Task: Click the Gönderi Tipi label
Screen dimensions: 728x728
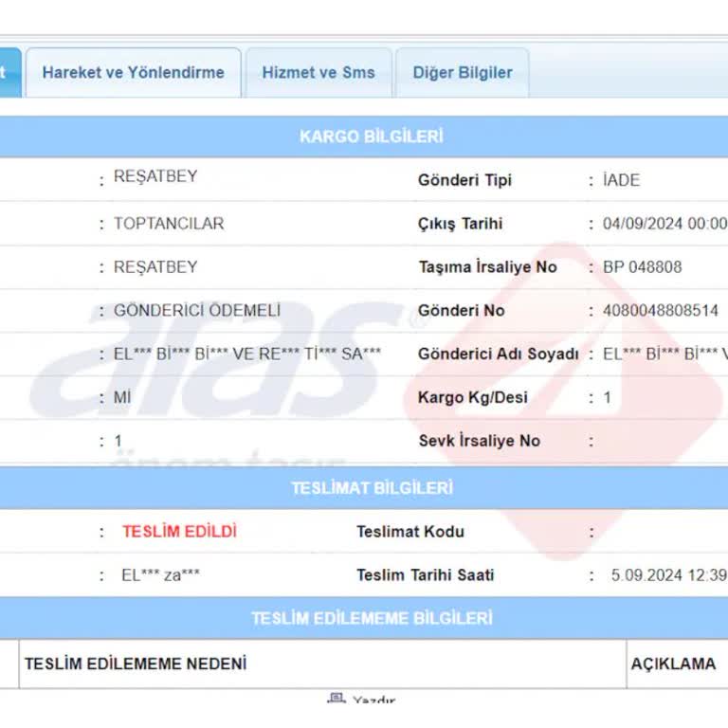Action: 464,180
